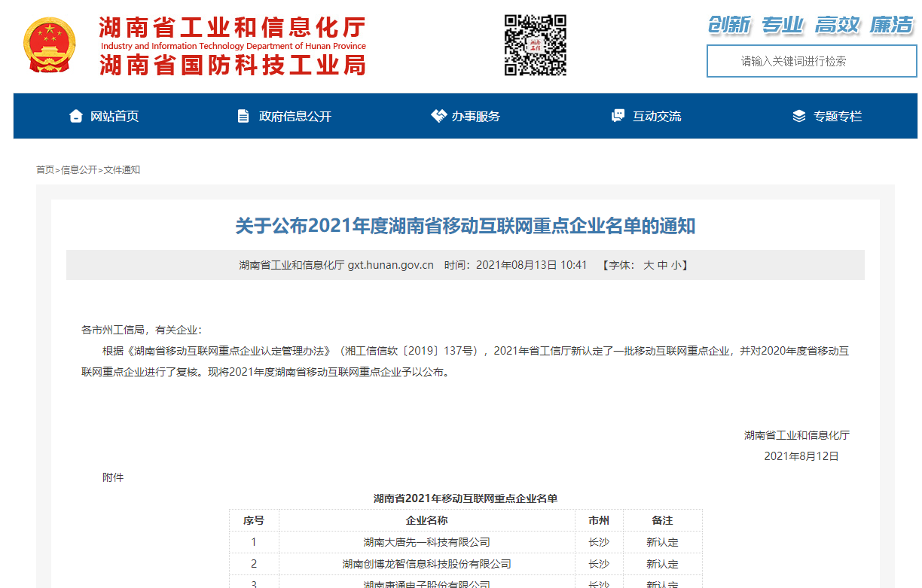The height and width of the screenshot is (588, 922).
Task: Open the 专题专栏 navigation item
Action: click(x=837, y=116)
